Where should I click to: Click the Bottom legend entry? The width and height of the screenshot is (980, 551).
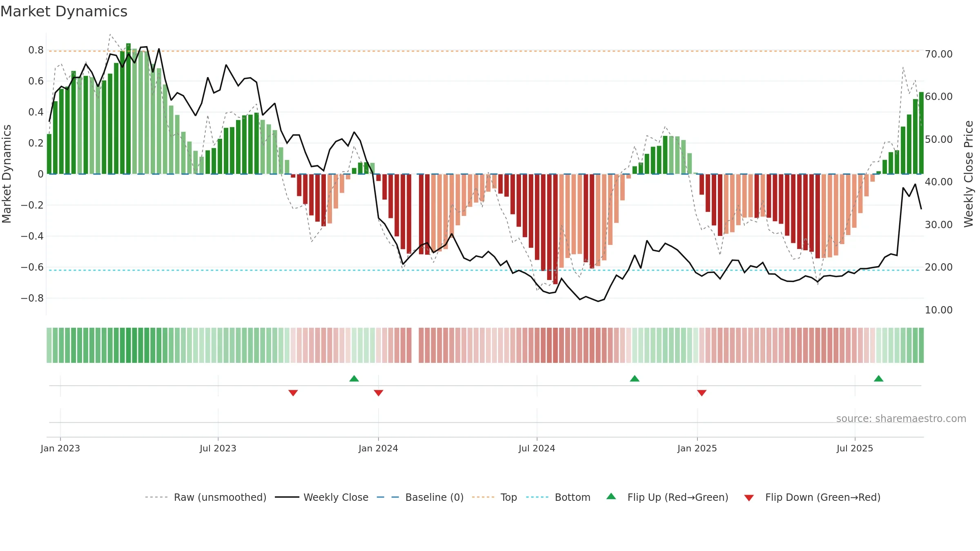coord(558,497)
